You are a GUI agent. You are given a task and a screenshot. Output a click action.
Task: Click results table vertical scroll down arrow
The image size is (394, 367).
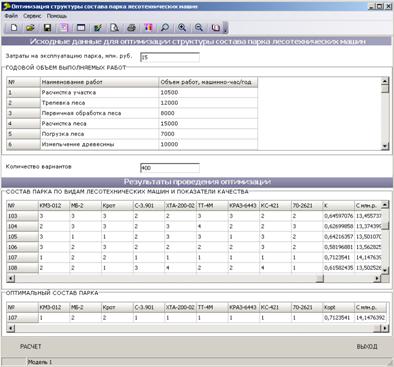coord(385,270)
